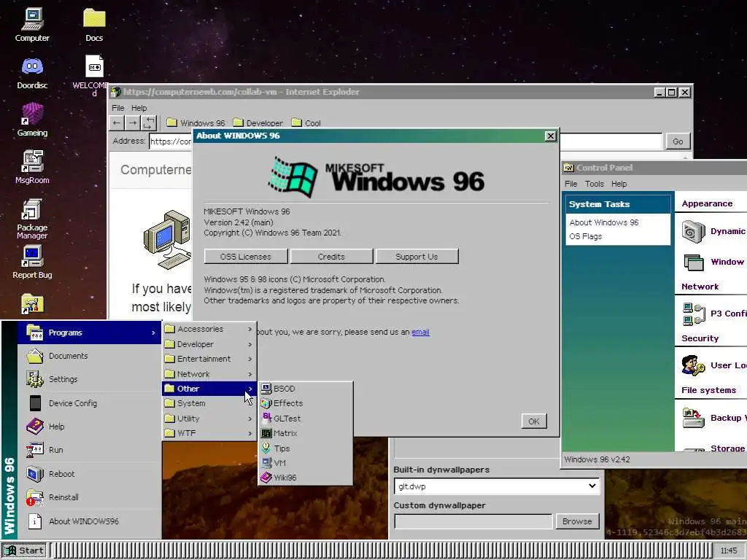Expand the System programs folder
This screenshot has height=560, width=747.
[209, 403]
